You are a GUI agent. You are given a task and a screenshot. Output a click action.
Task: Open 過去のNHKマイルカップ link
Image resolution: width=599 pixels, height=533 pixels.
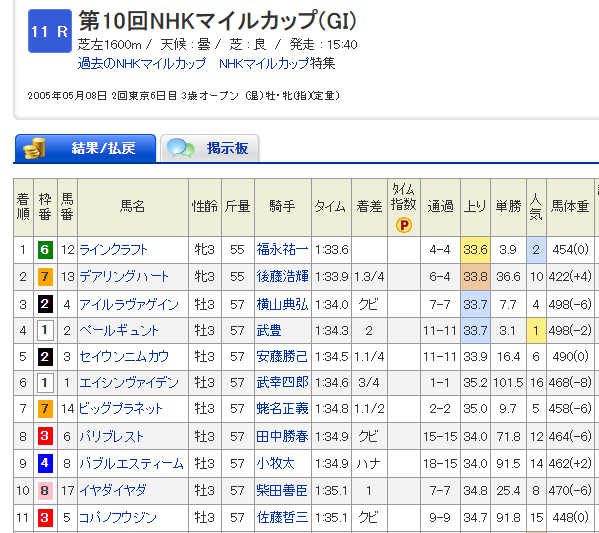(142, 63)
